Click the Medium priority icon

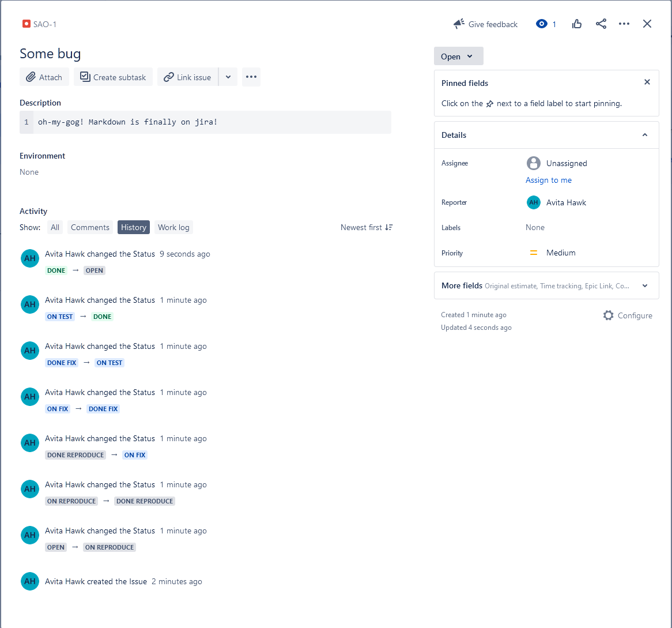(533, 253)
